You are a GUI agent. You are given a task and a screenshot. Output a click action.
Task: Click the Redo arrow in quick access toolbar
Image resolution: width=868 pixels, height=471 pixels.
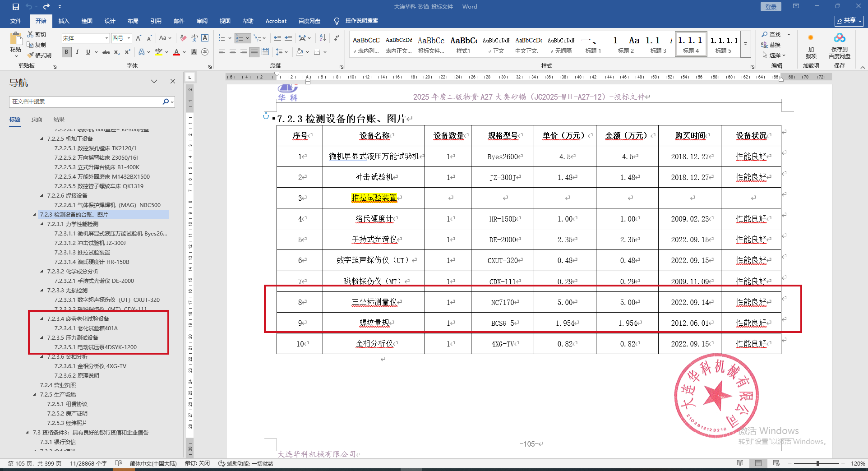coord(46,7)
